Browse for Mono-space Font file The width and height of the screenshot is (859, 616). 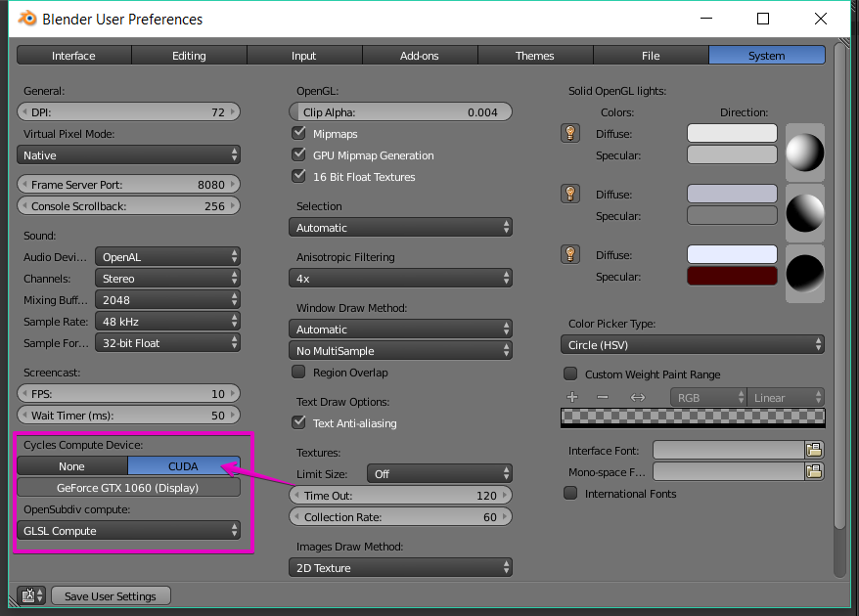pos(814,471)
